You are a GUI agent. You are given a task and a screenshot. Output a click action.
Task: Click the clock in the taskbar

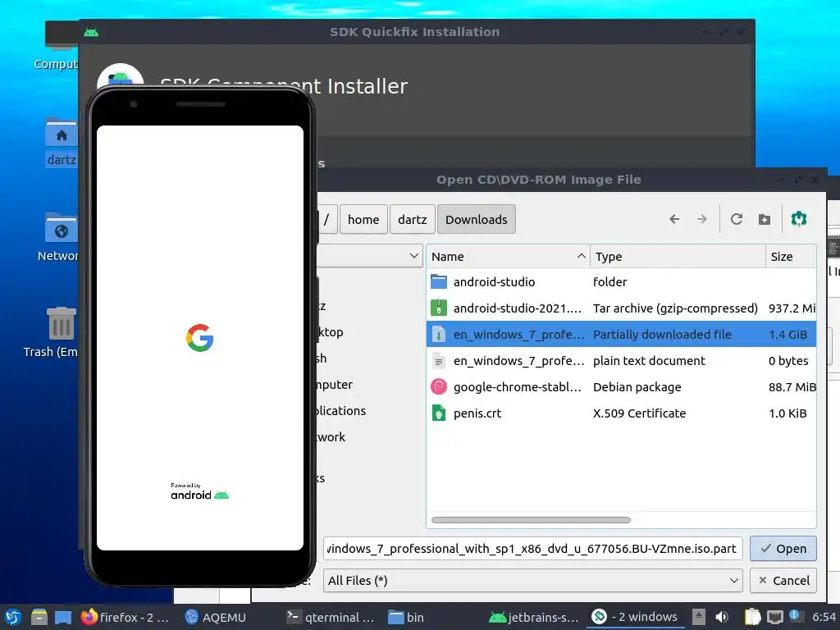click(x=824, y=617)
